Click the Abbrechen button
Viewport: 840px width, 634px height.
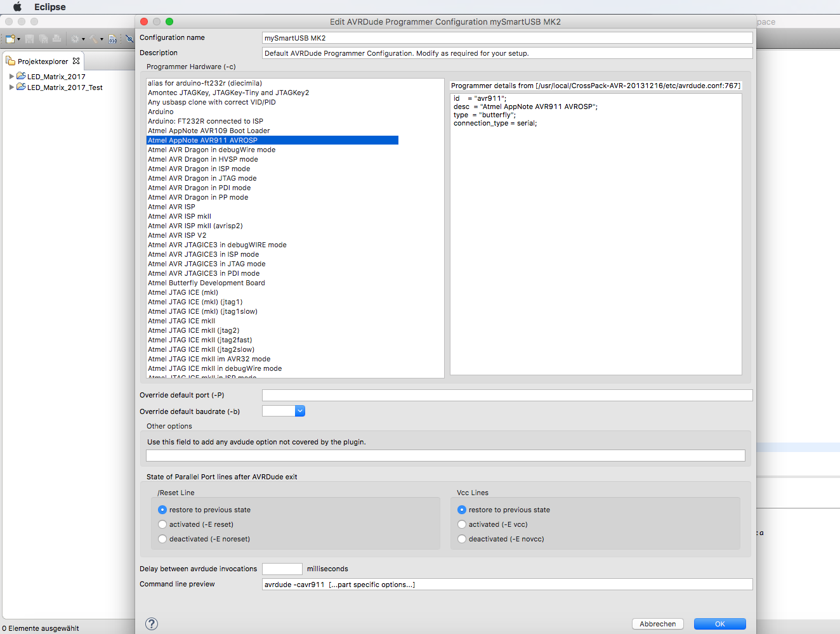[x=658, y=624]
